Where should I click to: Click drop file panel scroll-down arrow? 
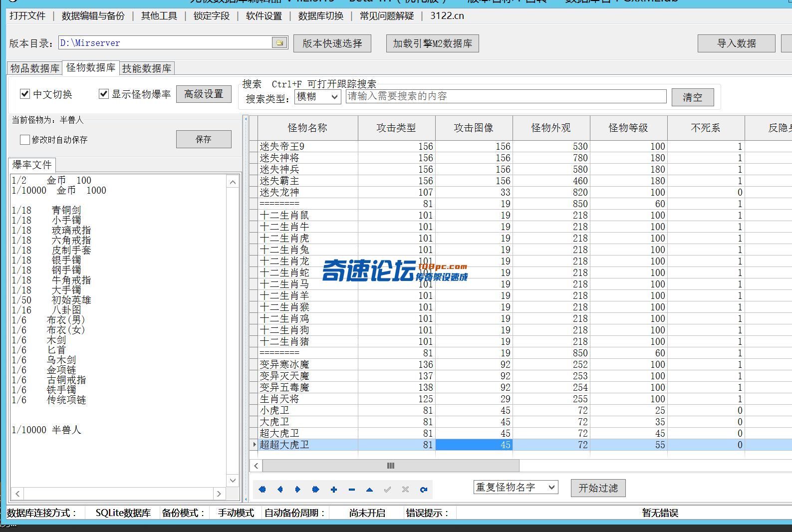(x=233, y=480)
